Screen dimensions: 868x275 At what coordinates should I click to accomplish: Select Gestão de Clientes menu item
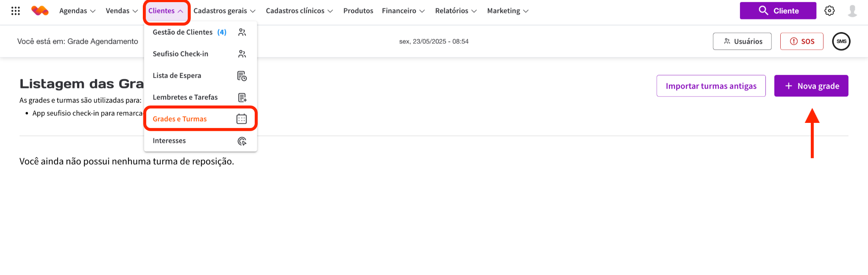[x=189, y=32]
